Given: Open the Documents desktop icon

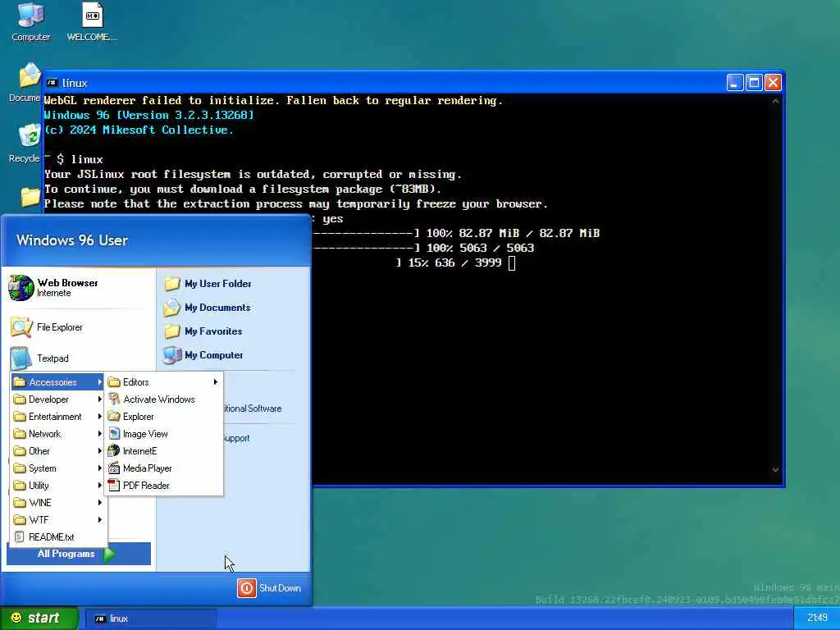Looking at the screenshot, I should point(25,83).
